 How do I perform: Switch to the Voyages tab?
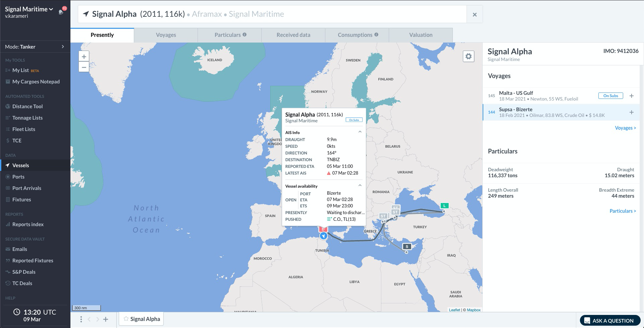pos(166,35)
